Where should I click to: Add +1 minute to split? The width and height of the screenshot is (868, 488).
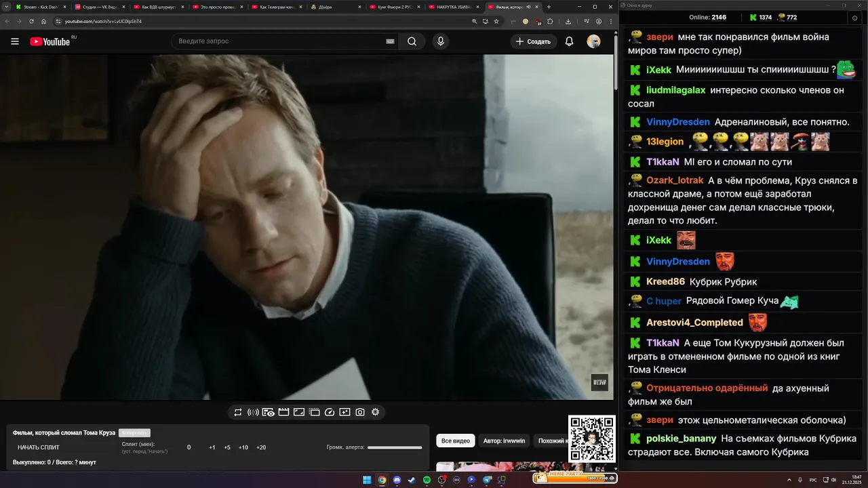click(x=212, y=447)
